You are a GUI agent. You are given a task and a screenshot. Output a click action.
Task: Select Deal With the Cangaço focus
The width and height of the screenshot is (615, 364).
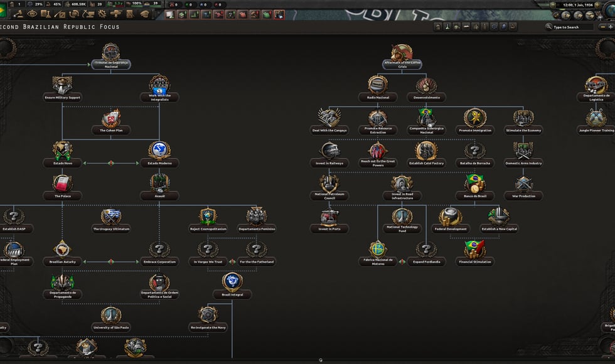(329, 122)
